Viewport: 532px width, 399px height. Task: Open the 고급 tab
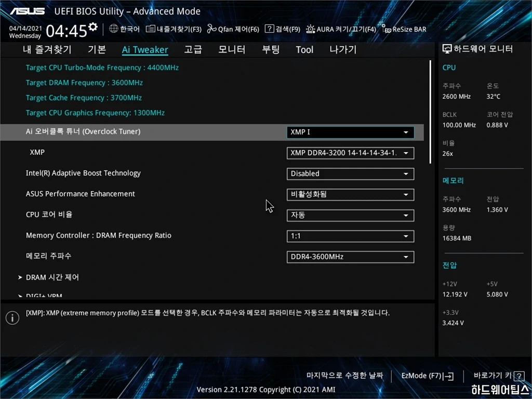pyautogui.click(x=193, y=50)
